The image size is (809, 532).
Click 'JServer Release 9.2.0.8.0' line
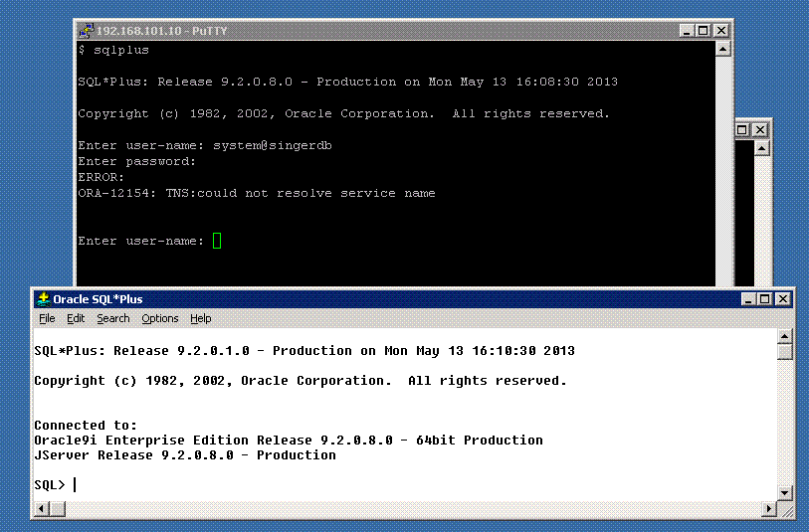pos(185,455)
